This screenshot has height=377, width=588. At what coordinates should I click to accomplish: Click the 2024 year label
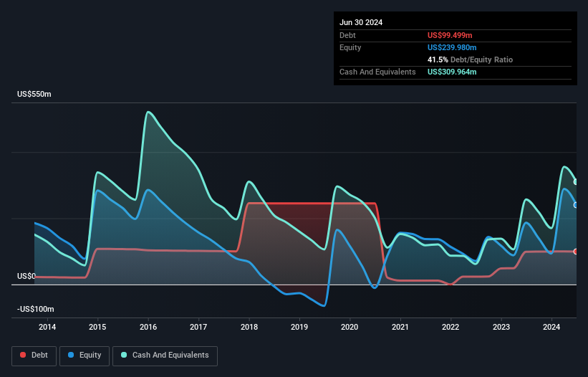[x=551, y=327]
